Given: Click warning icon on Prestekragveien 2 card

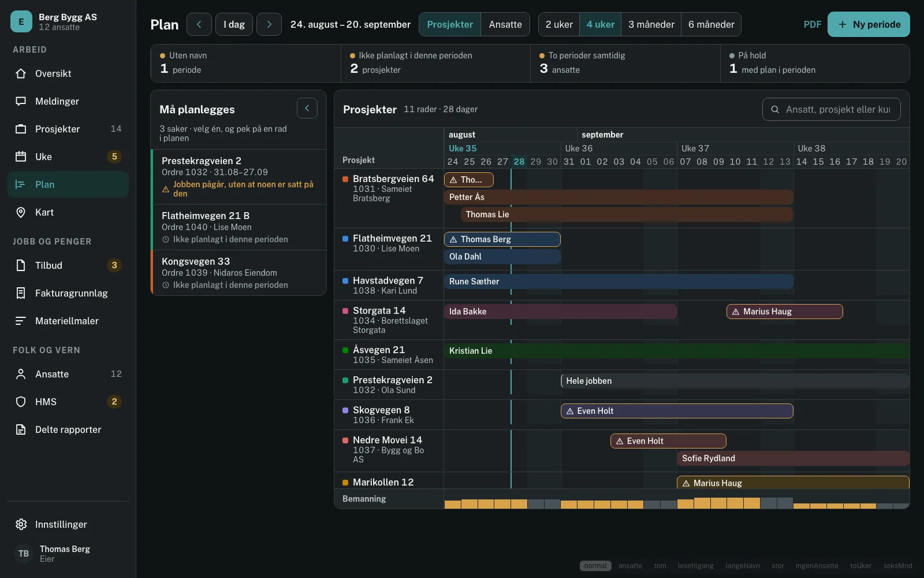Looking at the screenshot, I should coord(166,189).
